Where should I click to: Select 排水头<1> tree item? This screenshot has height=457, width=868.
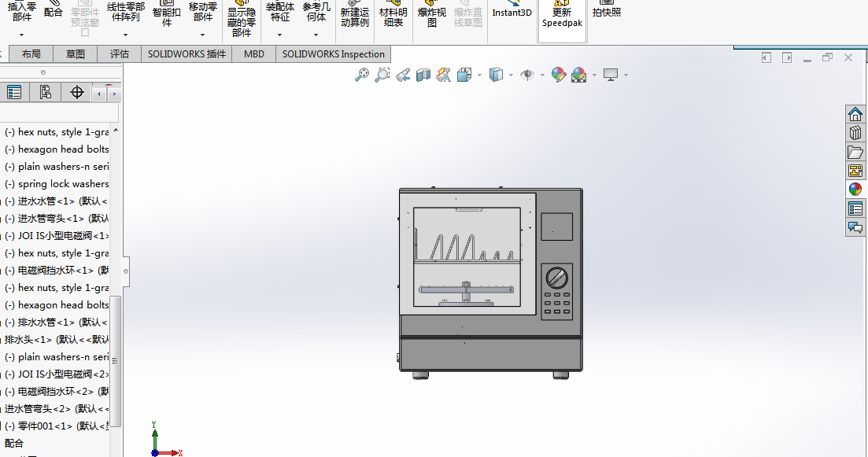click(x=57, y=339)
